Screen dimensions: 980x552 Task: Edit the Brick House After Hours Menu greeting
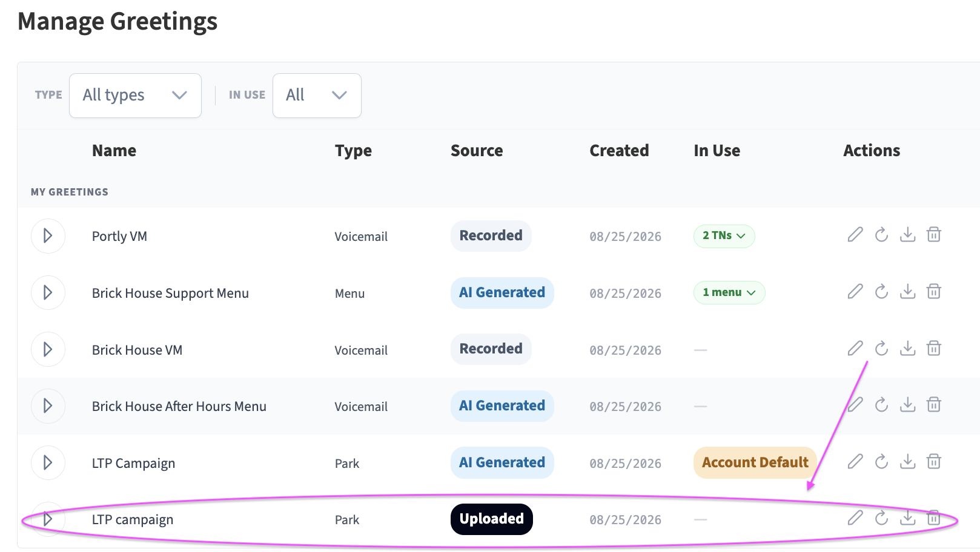pyautogui.click(x=855, y=404)
